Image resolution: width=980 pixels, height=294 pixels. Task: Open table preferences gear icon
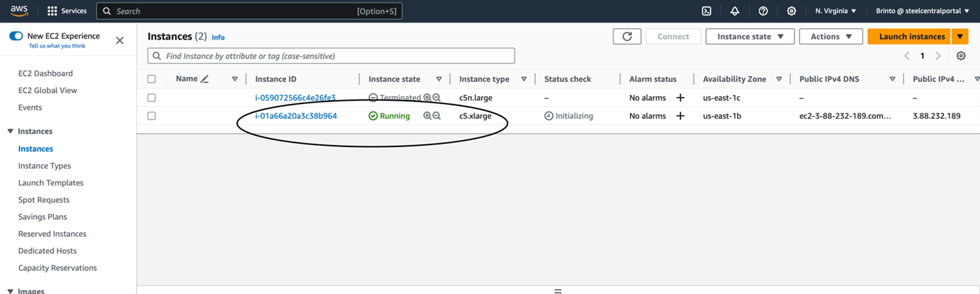961,56
